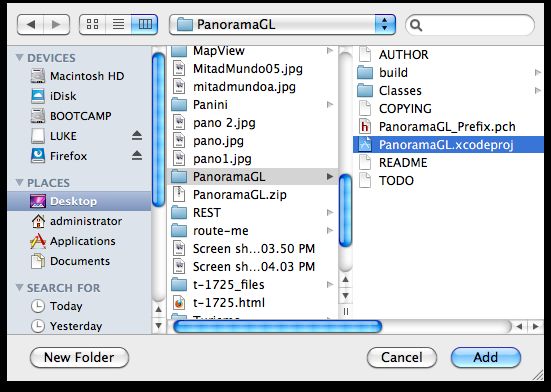Image resolution: width=551 pixels, height=392 pixels.
Task: Select the Yesterday search clock icon
Action: (38, 326)
